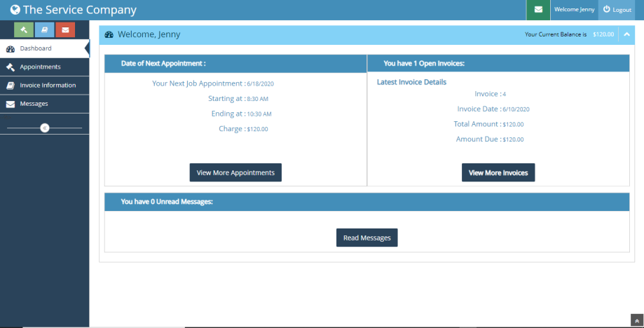Click the scroll-to-top double arrow button

pyautogui.click(x=636, y=320)
